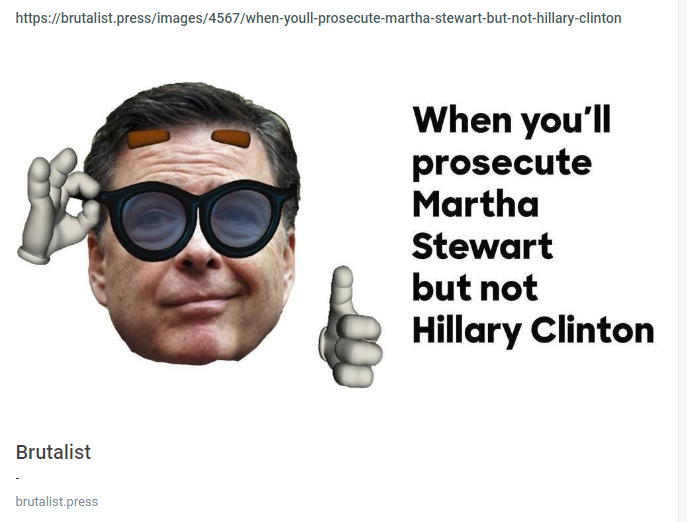Select the left orange eyebrow shape

(149, 138)
